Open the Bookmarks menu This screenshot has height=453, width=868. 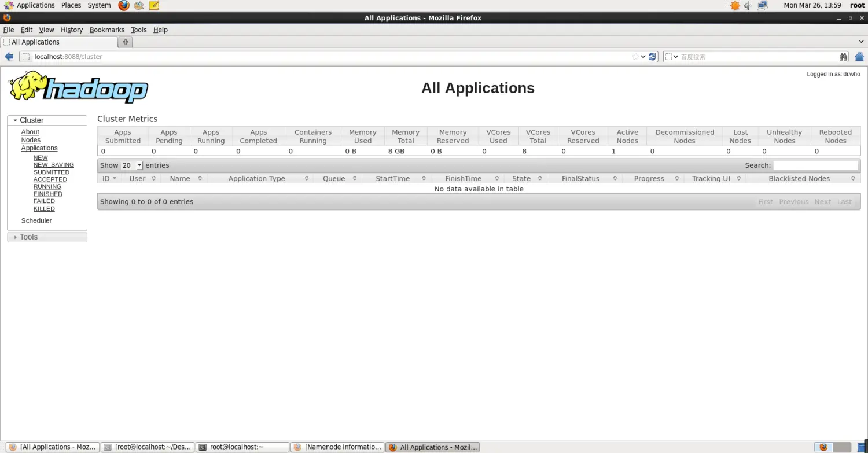tap(107, 30)
